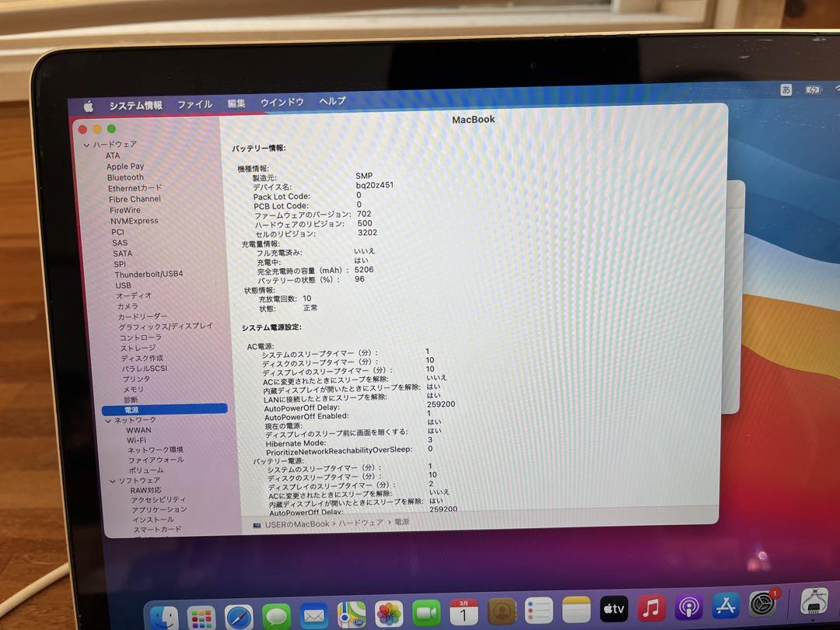
Task: Collapse the ソフトウェア section
Action: point(113,481)
